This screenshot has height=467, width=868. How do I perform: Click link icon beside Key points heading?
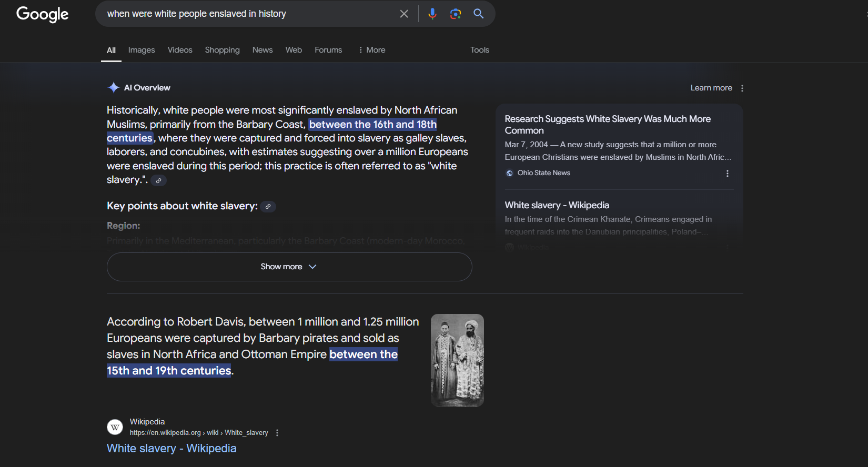[268, 207]
